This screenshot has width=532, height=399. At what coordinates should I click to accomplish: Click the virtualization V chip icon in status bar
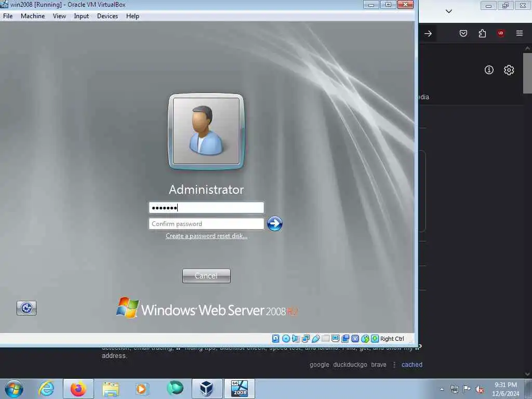[x=355, y=338]
